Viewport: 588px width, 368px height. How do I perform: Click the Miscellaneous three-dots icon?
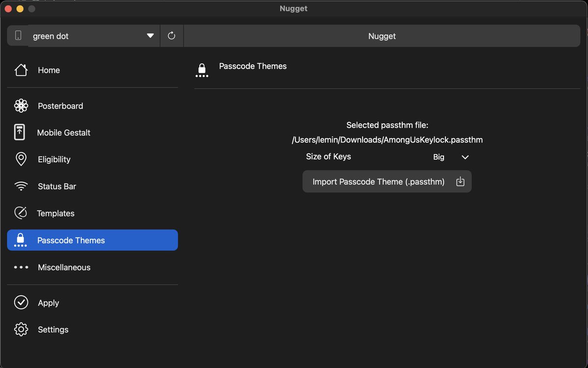(x=21, y=267)
